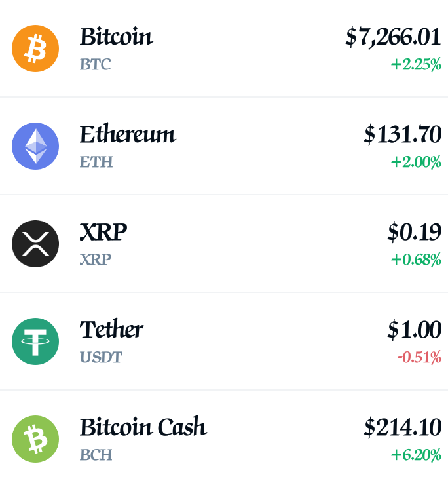Click the Bitcoin Cash price $214.10

402,427
